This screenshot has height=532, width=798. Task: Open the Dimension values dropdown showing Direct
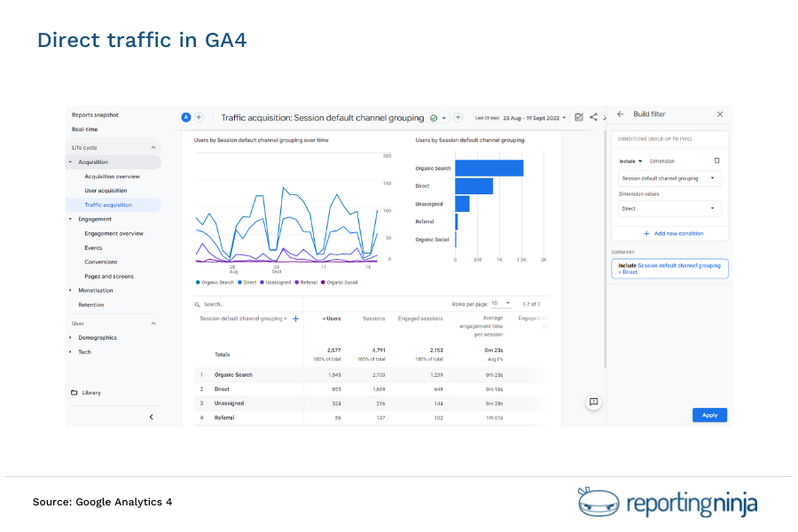(669, 207)
